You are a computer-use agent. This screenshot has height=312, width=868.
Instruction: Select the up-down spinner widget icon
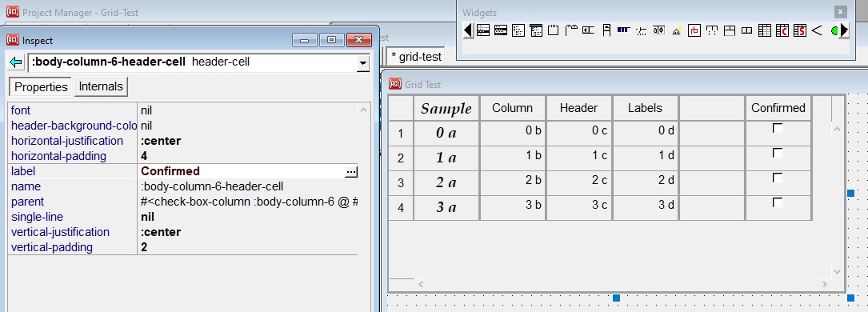tap(658, 30)
